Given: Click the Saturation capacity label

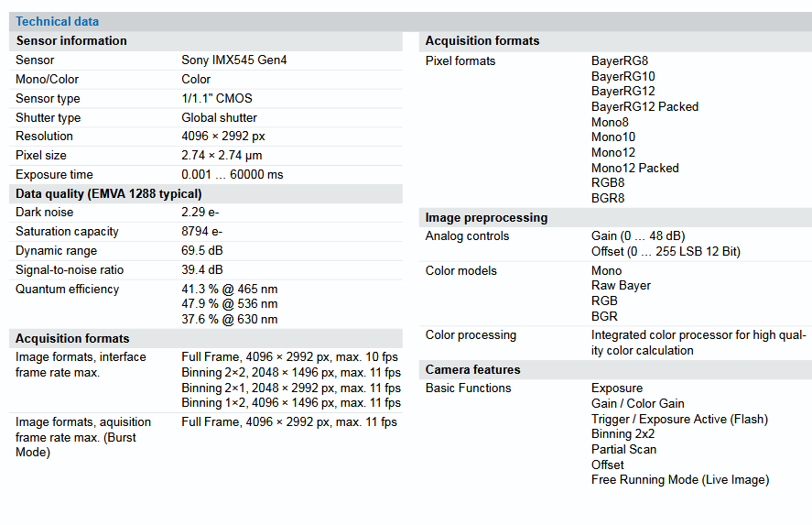Looking at the screenshot, I should click(x=67, y=232).
